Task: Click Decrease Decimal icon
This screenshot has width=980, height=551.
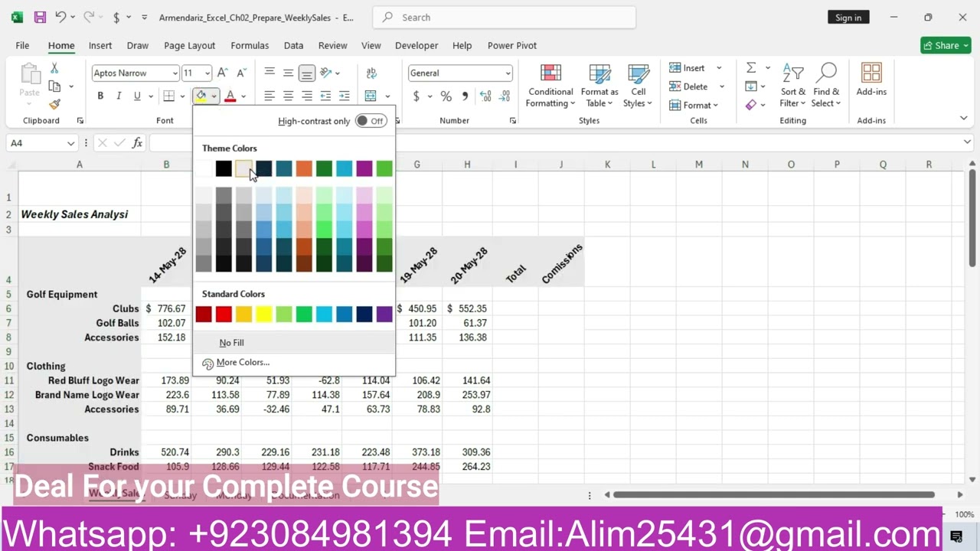Action: pos(505,96)
